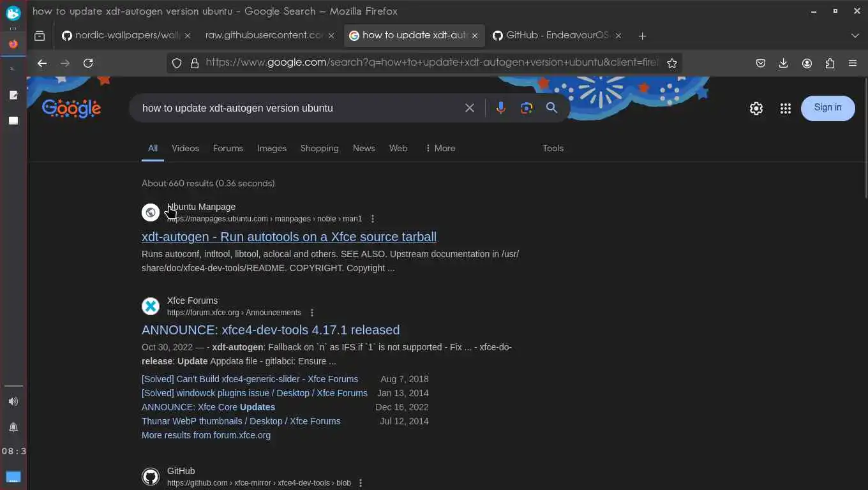Viewport: 868px width, 490px height.
Task: Click the forward navigation arrow
Action: pyautogui.click(x=65, y=63)
